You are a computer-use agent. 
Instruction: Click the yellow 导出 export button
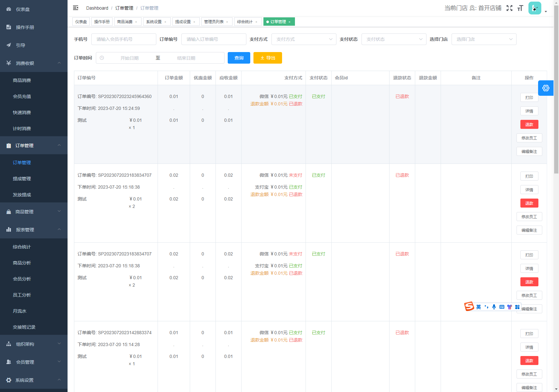coord(268,58)
